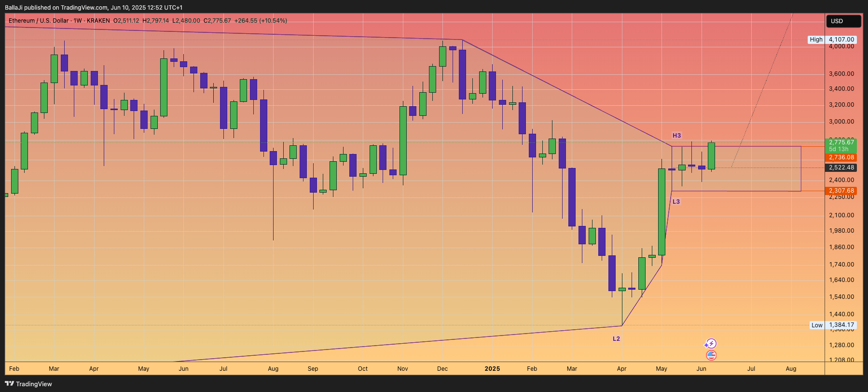Click the published-by BallaJi header text
This screenshot has height=392, width=868.
[94, 7]
